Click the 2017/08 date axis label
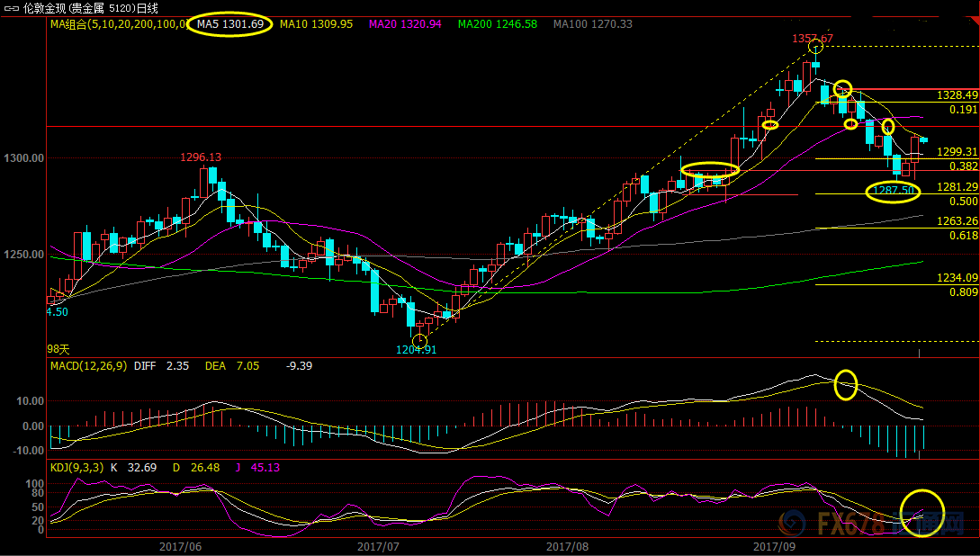 click(566, 546)
